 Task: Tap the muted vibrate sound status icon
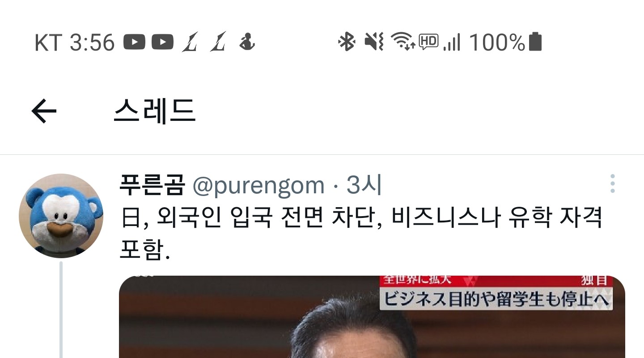pos(374,42)
